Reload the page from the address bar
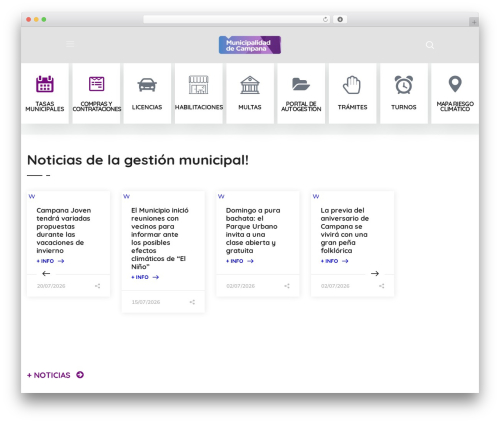 [325, 19]
